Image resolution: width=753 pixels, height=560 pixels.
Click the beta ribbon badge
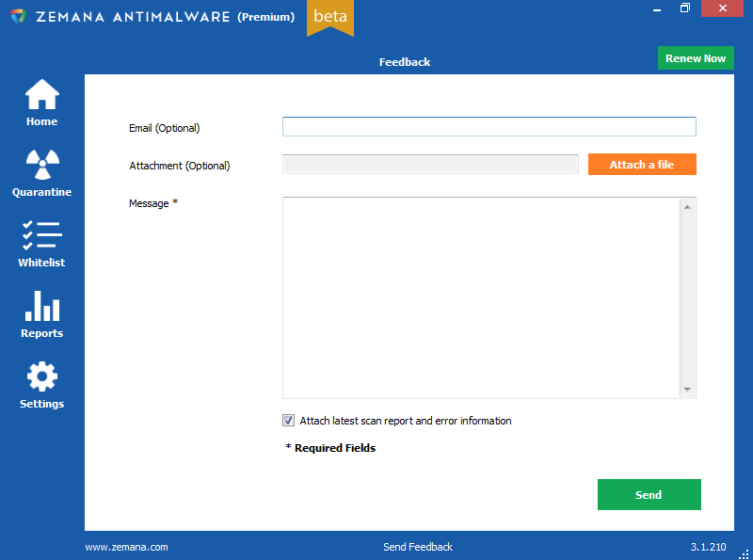pyautogui.click(x=330, y=17)
